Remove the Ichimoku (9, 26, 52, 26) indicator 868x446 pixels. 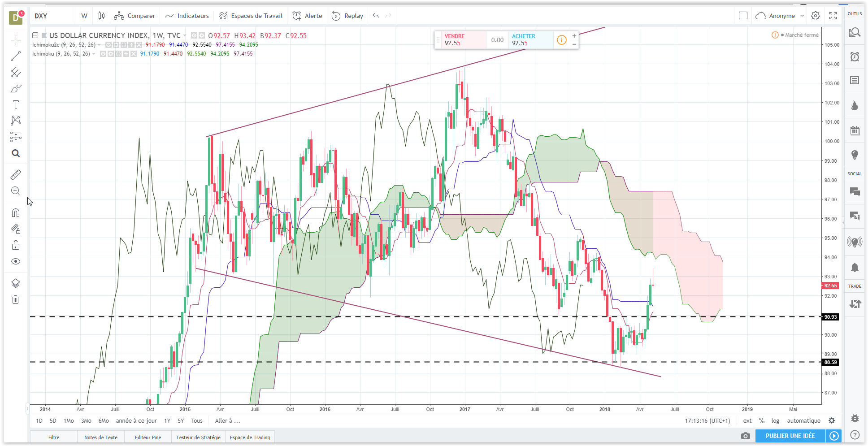pyautogui.click(x=134, y=54)
